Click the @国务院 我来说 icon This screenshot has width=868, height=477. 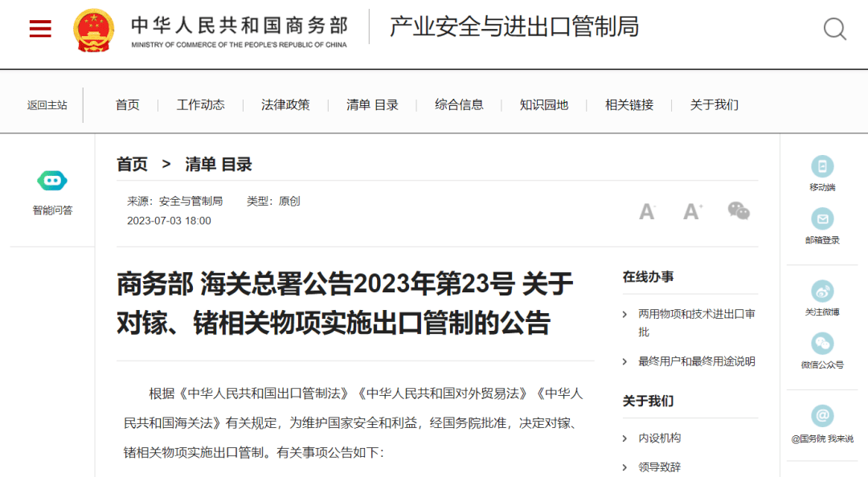(822, 416)
